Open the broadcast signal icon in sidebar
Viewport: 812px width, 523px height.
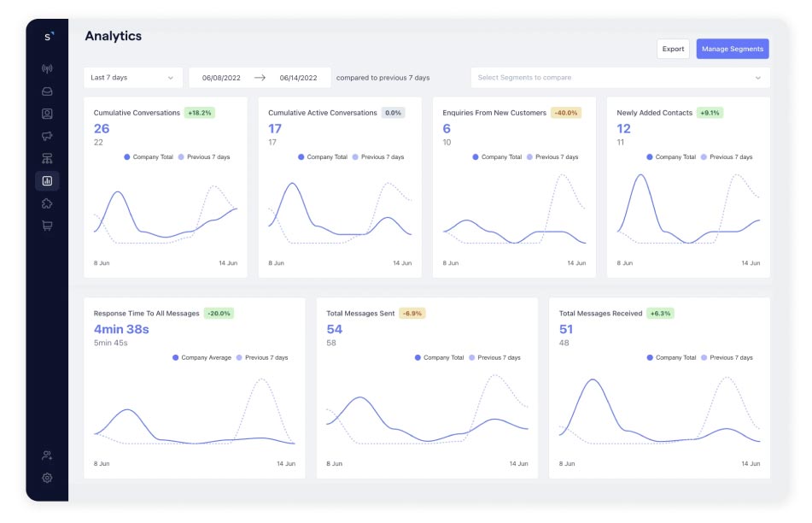[47, 68]
